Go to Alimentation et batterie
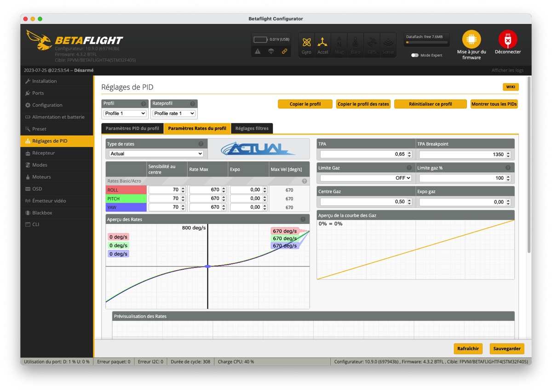This screenshot has width=552, height=392. [x=57, y=117]
